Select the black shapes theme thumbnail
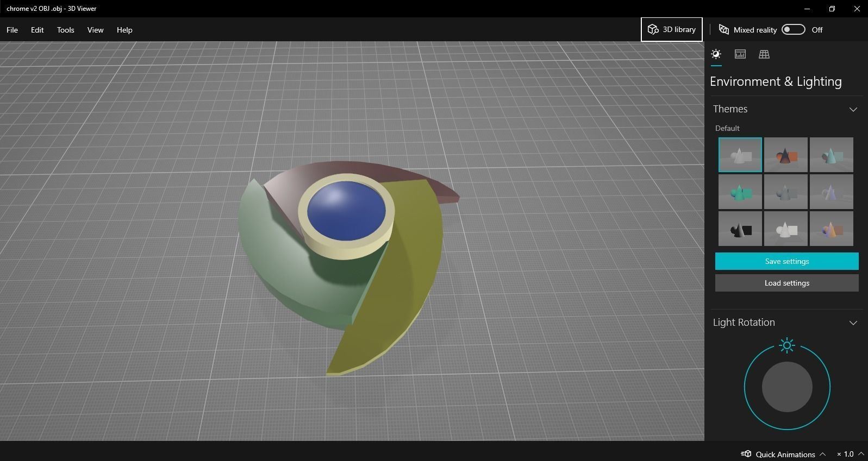The height and width of the screenshot is (461, 868). coord(740,229)
